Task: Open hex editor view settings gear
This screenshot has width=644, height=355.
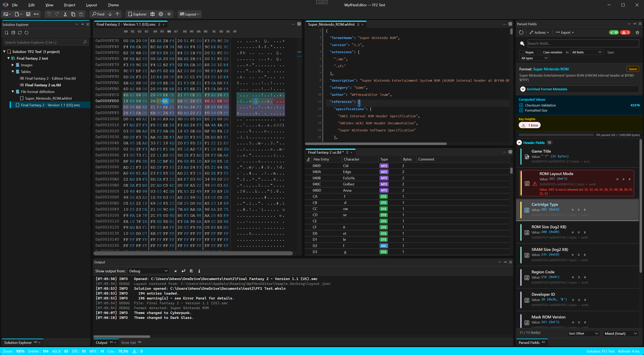Action: point(299,24)
